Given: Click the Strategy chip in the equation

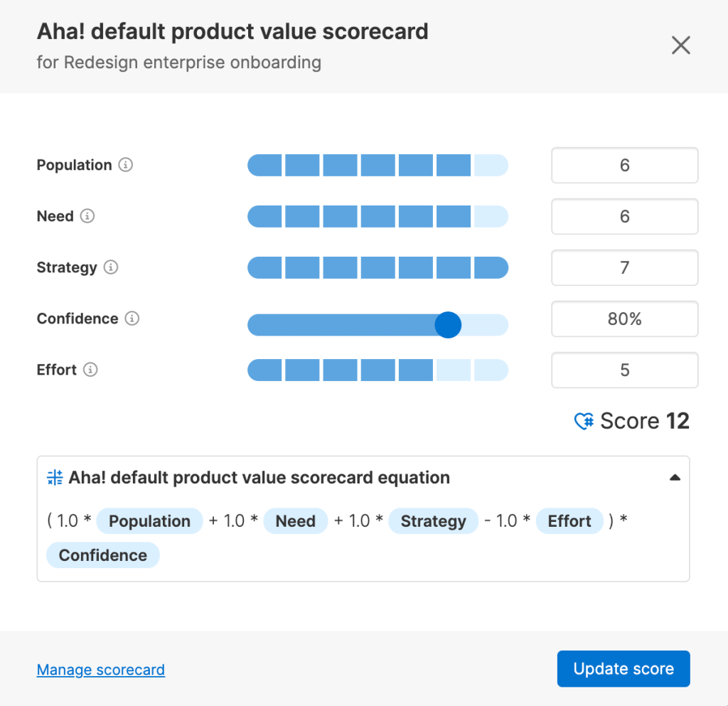Looking at the screenshot, I should click(x=433, y=521).
